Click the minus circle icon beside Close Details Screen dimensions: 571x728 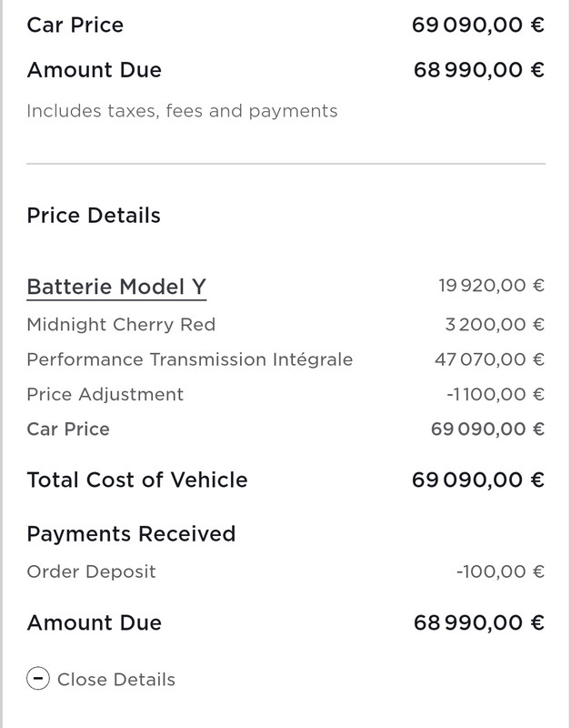coord(38,679)
